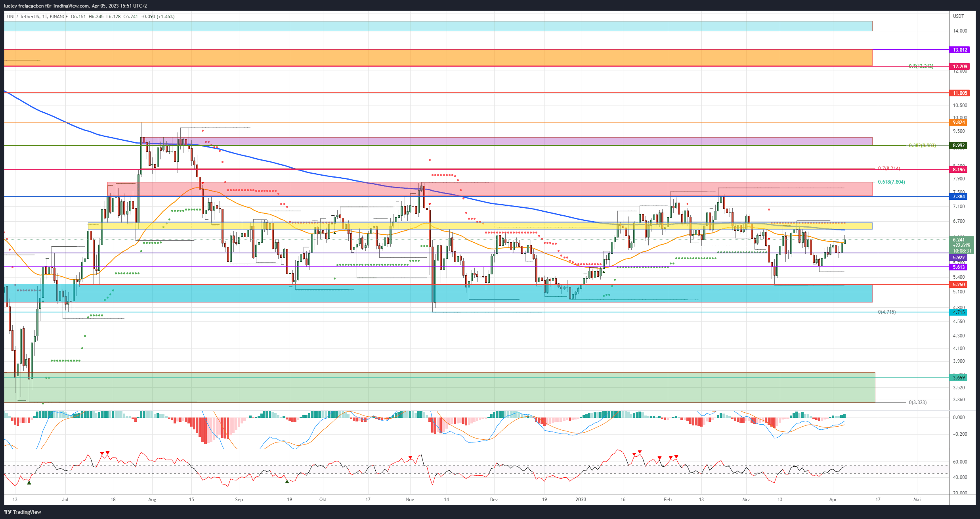Click the Aug label on time axis
980x519 pixels.
(x=152, y=500)
